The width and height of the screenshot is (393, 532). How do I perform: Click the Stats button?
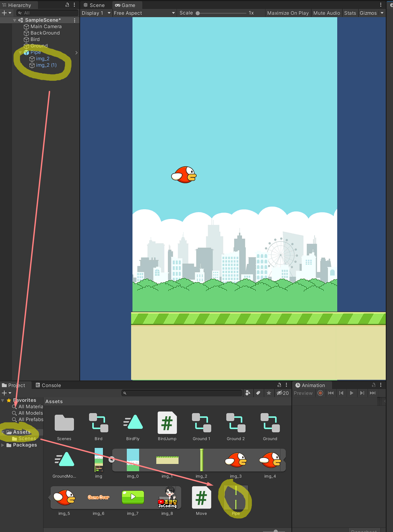[x=350, y=13]
